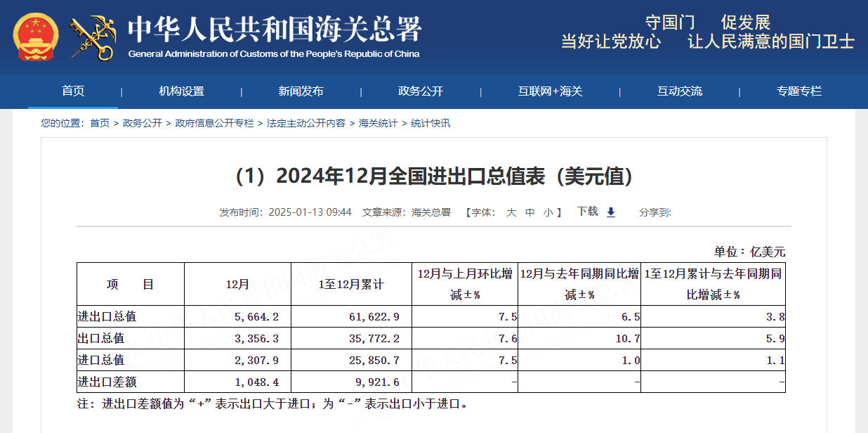
Task: Open the 首页 navigation tab
Action: point(73,91)
